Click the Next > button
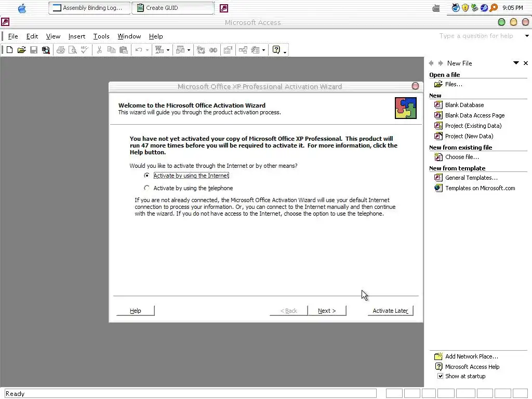Viewport: 532px width, 399px height. click(327, 311)
